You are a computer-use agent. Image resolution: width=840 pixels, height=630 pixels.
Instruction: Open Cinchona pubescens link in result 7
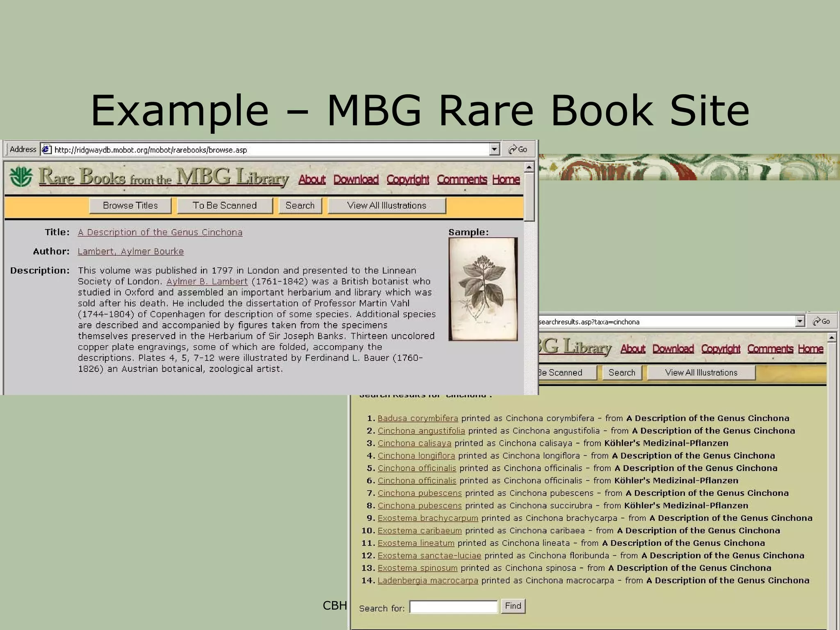point(420,493)
